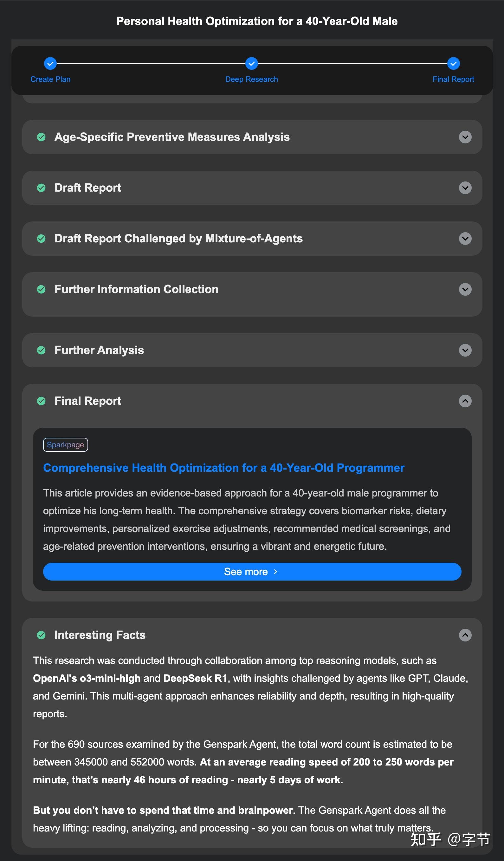Open Comprehensive Health Optimization report link
Image resolution: width=504 pixels, height=861 pixels.
pos(224,468)
